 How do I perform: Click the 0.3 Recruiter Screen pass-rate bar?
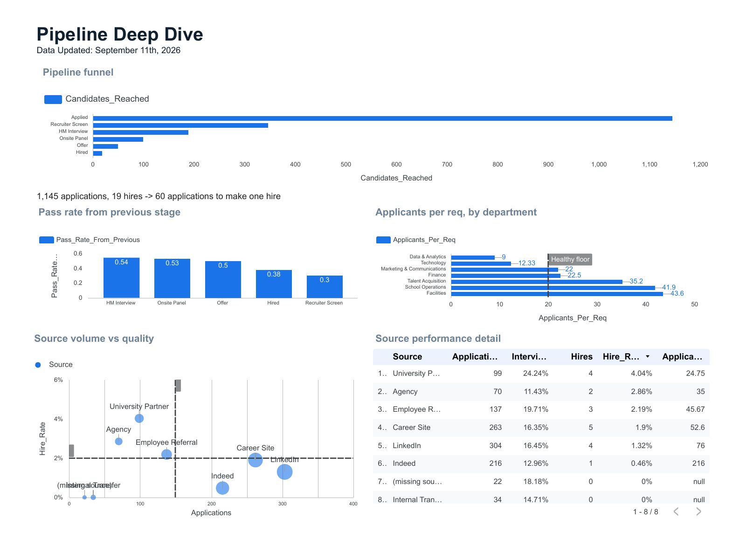pos(325,287)
